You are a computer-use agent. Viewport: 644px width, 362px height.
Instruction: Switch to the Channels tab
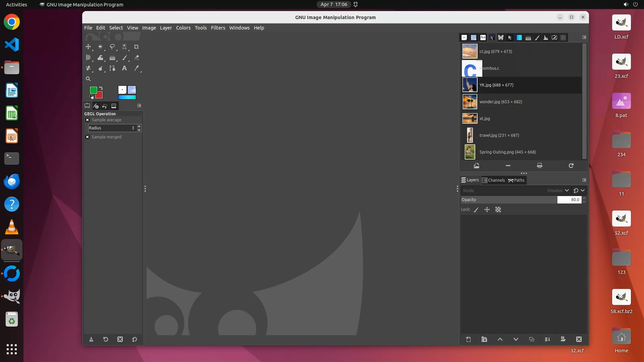coord(493,180)
